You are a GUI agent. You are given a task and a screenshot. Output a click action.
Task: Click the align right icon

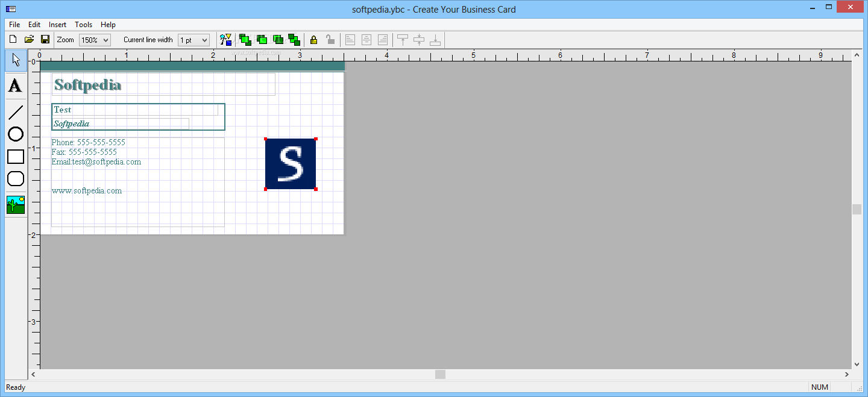point(383,40)
